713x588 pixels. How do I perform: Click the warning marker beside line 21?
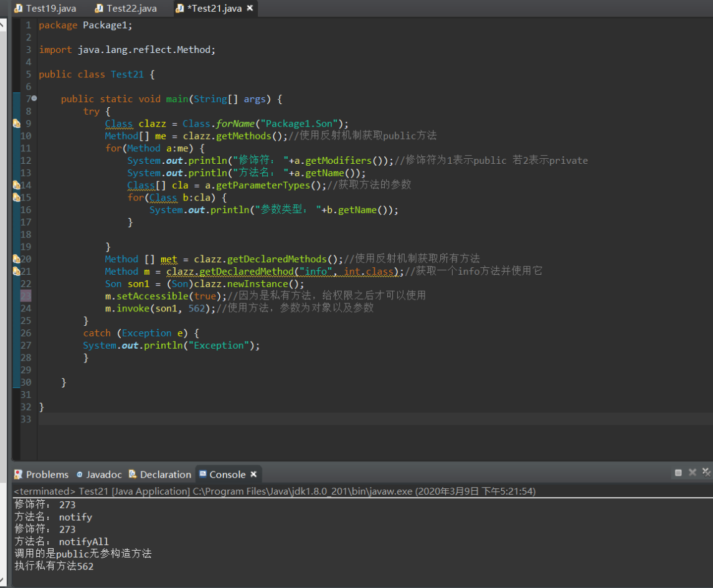tap(16, 272)
